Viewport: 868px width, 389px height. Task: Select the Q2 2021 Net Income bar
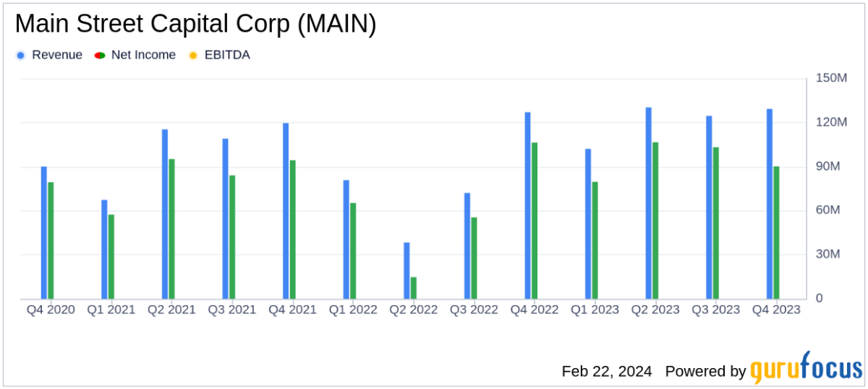pyautogui.click(x=171, y=229)
